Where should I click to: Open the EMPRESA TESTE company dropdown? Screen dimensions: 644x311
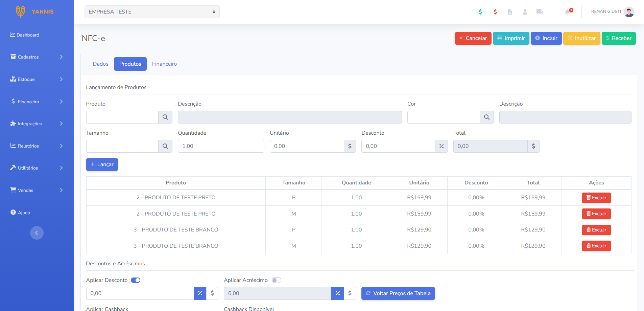(152, 12)
